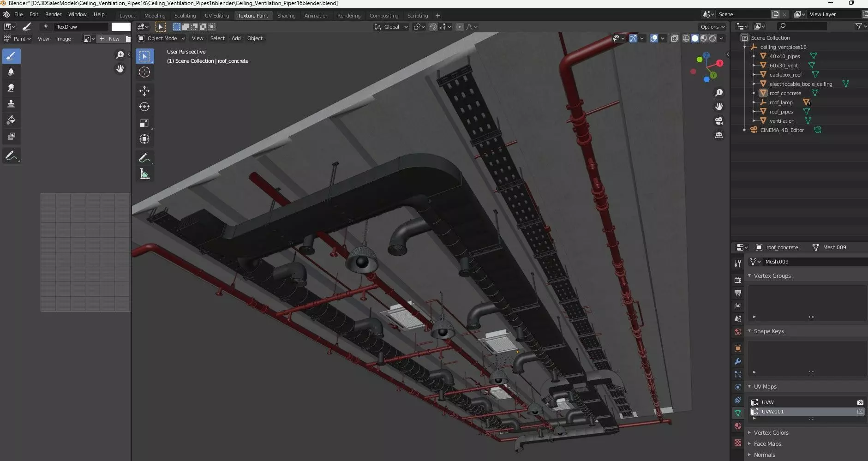Open the Paint mode dropdown in image editor

18,39
